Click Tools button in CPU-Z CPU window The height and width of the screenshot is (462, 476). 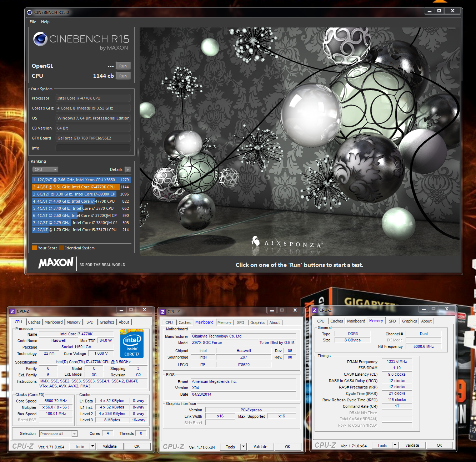(80, 446)
